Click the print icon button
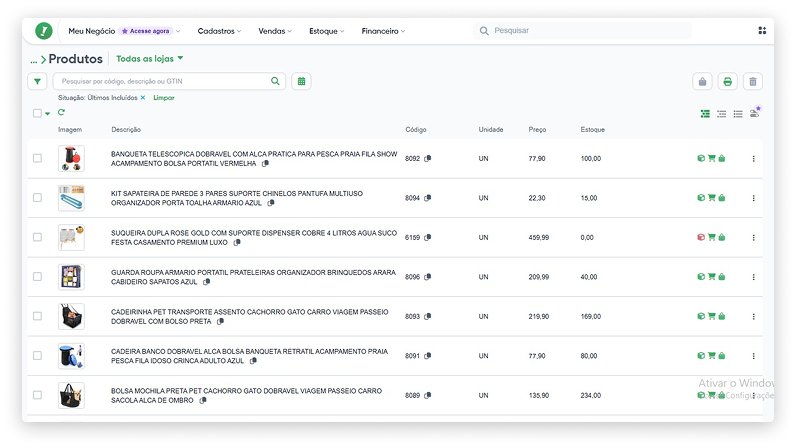 coord(728,82)
